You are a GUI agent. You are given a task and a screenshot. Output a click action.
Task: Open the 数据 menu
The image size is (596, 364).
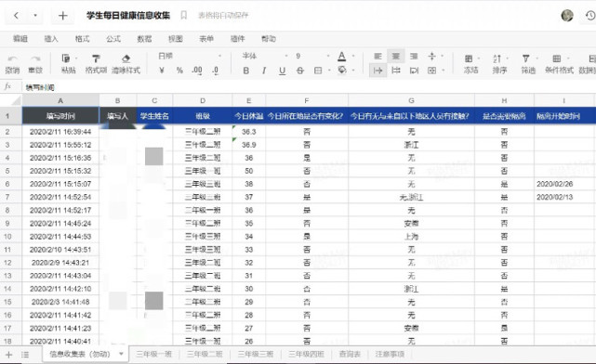click(x=144, y=39)
